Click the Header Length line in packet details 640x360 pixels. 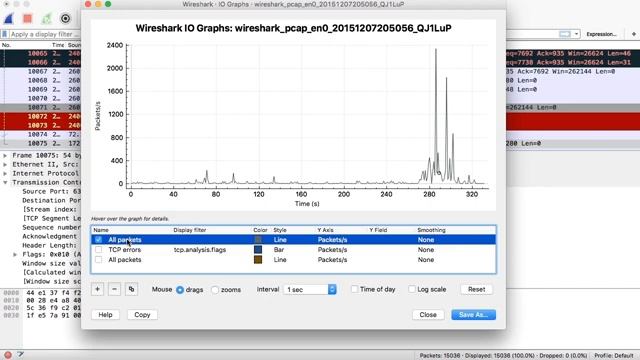pos(49,245)
